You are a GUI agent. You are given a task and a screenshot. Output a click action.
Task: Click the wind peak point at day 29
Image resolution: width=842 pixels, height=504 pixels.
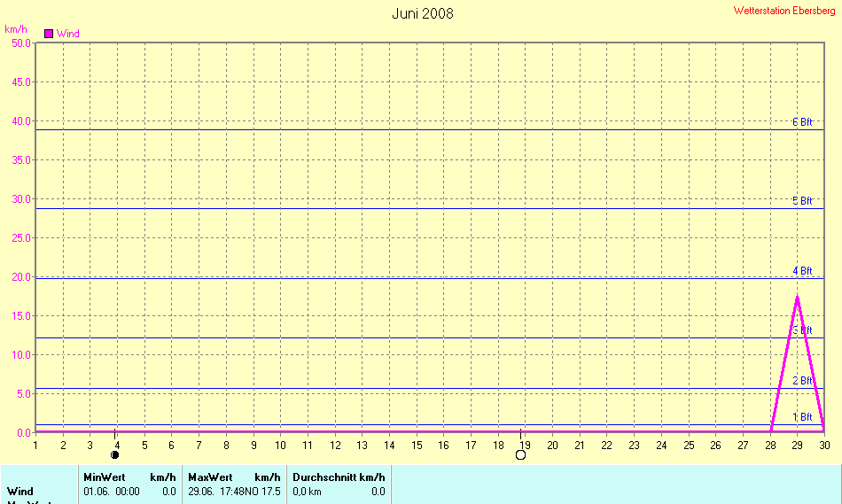coord(797,297)
